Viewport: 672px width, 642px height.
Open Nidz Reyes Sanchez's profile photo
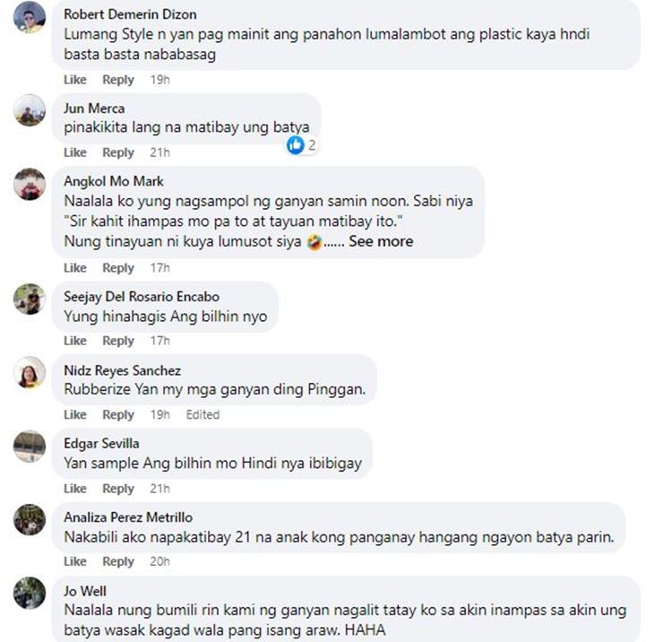click(x=30, y=372)
